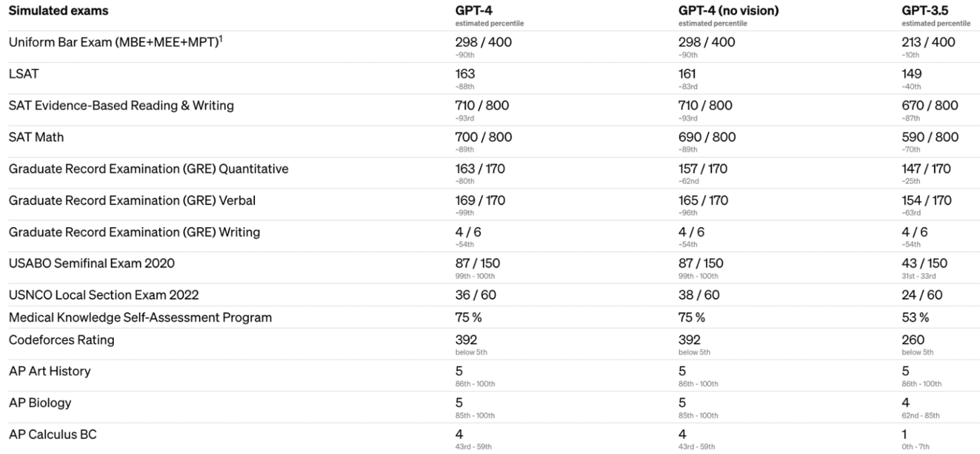
Task: Click the "GPT-3.5" column header
Action: (925, 10)
